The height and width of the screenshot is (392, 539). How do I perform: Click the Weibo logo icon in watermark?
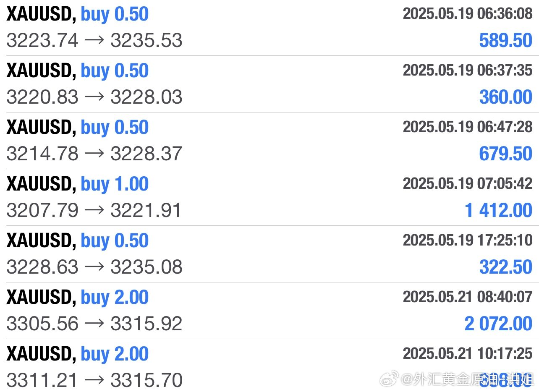click(389, 380)
